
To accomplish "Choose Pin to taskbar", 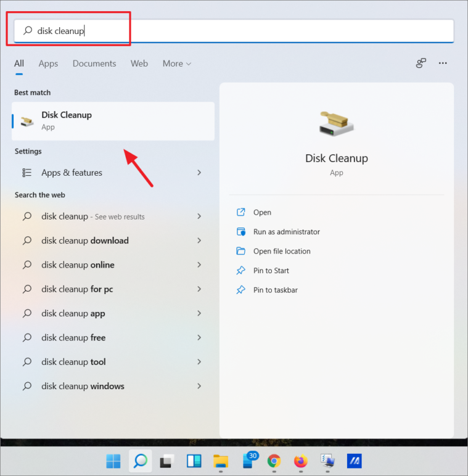I will click(276, 290).
